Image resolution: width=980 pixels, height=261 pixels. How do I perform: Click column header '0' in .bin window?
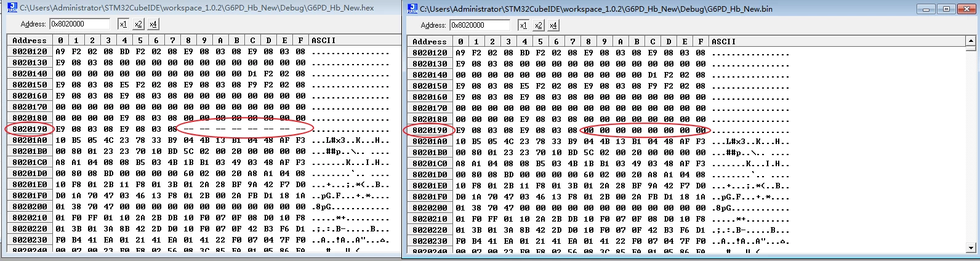pos(460,41)
